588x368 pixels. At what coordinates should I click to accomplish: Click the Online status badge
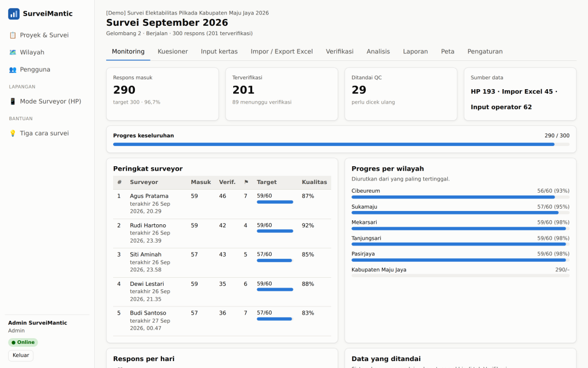coord(23,343)
